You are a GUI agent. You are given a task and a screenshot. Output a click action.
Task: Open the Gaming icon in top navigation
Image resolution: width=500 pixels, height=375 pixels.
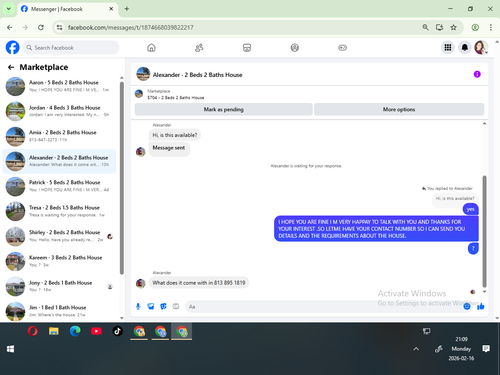tap(342, 48)
